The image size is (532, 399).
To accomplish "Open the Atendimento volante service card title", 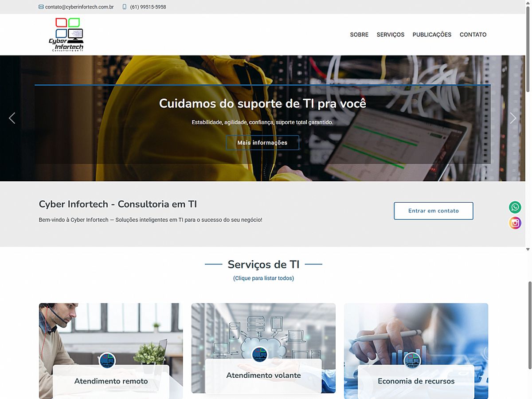I will [x=263, y=376].
